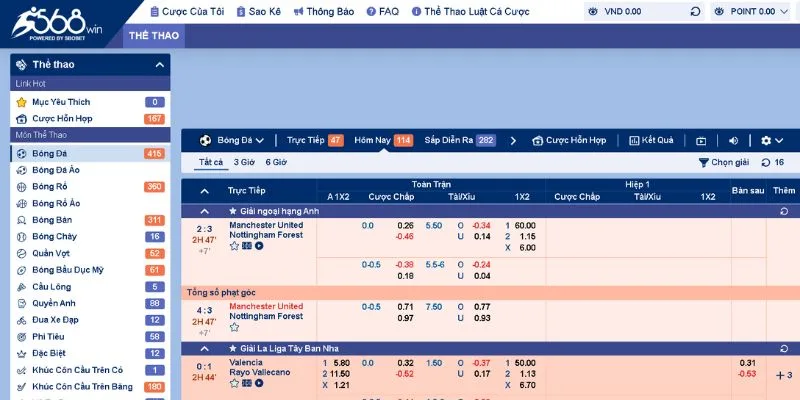This screenshot has width=800, height=400.
Task: Toggle POINT balance visibility eye
Action: click(719, 11)
